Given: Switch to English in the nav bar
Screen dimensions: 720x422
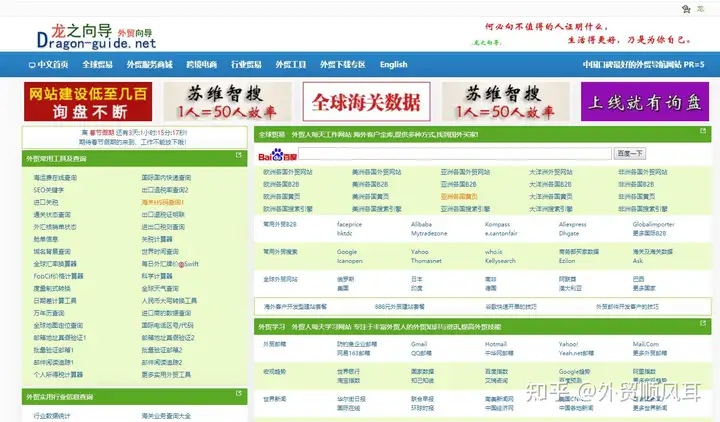Looking at the screenshot, I should coord(394,65).
